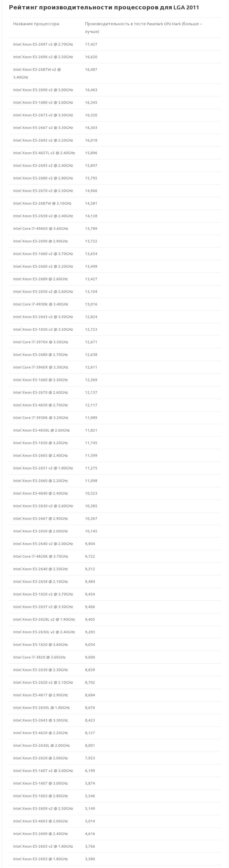Click the Intel Core i7-4820K processor name

(40, 556)
